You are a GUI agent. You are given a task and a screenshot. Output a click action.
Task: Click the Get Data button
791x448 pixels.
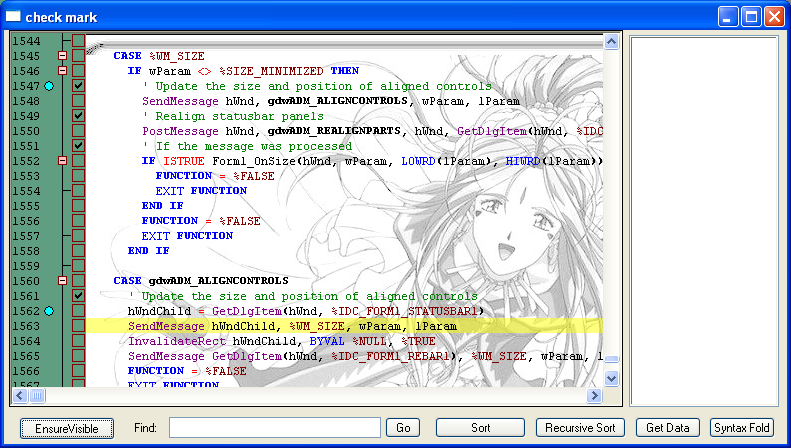click(668, 428)
